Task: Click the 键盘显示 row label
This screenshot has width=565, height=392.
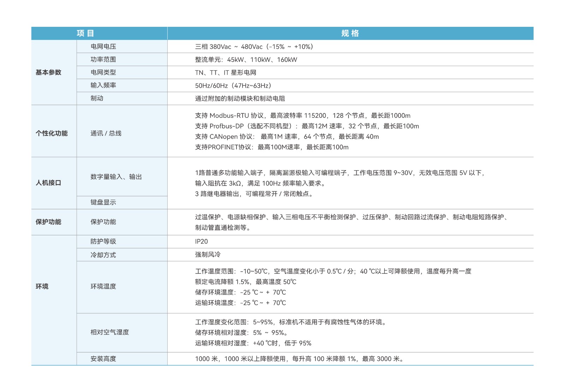Action: click(103, 202)
